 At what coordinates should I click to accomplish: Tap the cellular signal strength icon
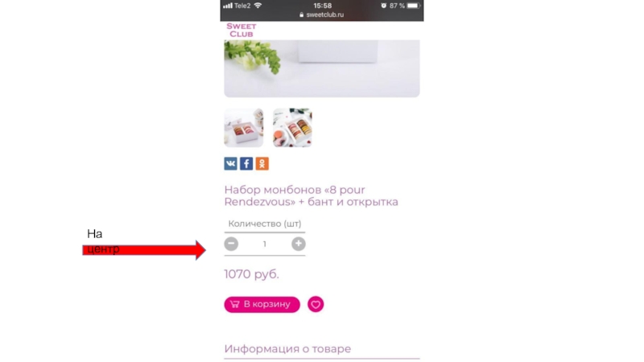pos(228,6)
